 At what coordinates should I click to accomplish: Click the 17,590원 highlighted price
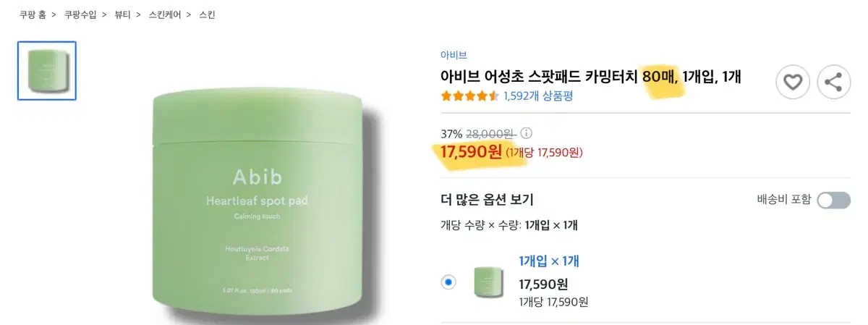[x=471, y=152]
